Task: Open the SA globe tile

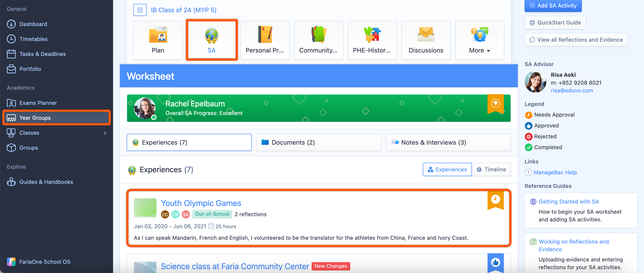Action: click(211, 40)
